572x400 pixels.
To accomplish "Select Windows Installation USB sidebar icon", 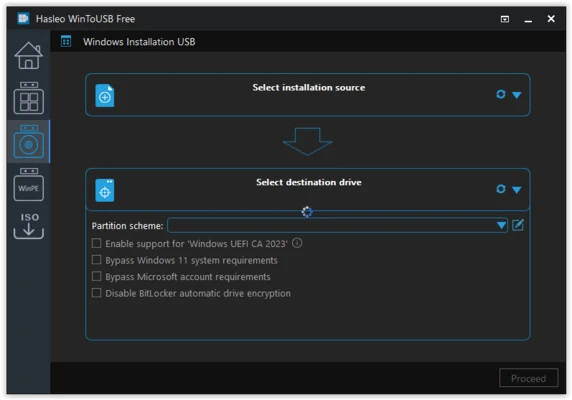I will pos(28,141).
